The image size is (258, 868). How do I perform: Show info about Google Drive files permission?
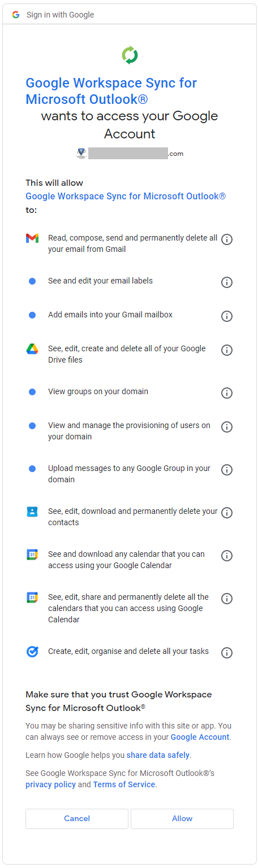click(227, 350)
